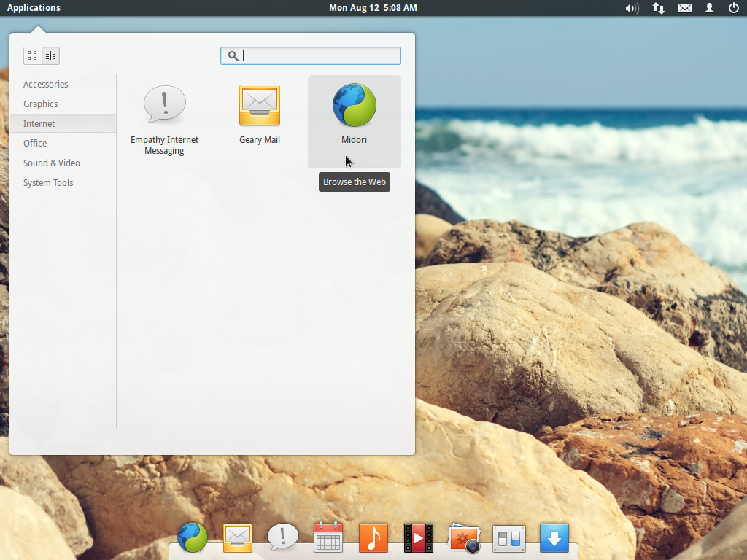The height and width of the screenshot is (560, 747).
Task: Open the software download app in dock
Action: (554, 538)
